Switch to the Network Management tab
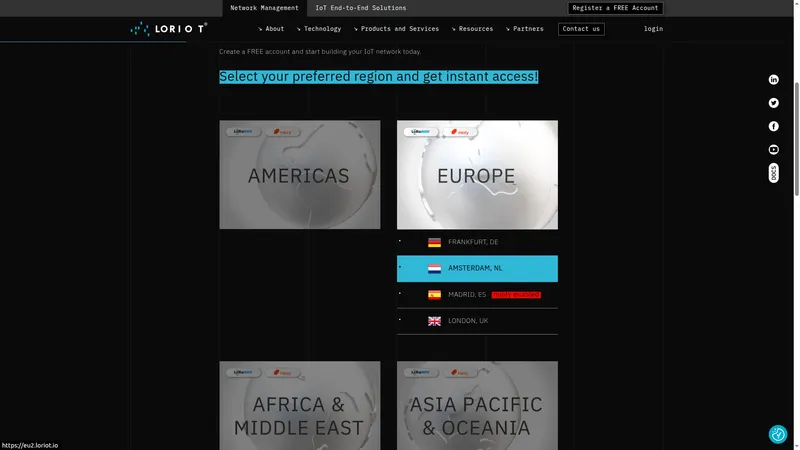800x450 pixels. click(264, 8)
